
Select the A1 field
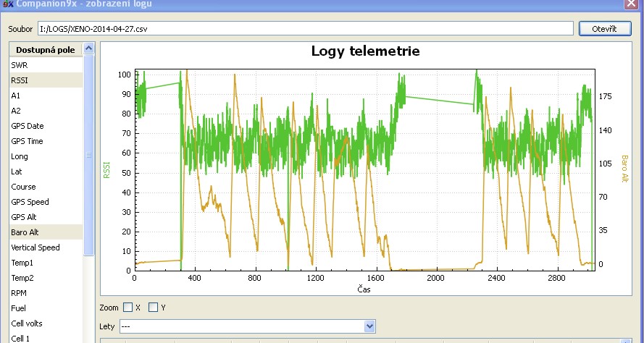(16, 96)
